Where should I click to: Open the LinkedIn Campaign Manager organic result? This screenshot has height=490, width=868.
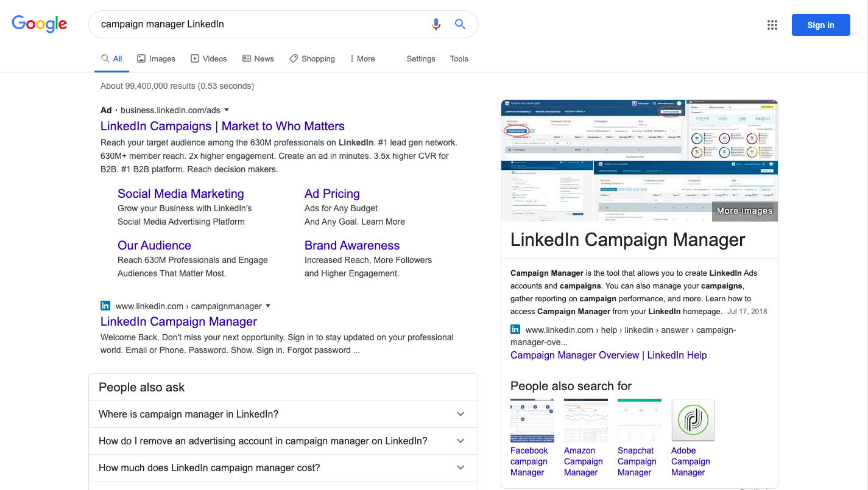[178, 321]
